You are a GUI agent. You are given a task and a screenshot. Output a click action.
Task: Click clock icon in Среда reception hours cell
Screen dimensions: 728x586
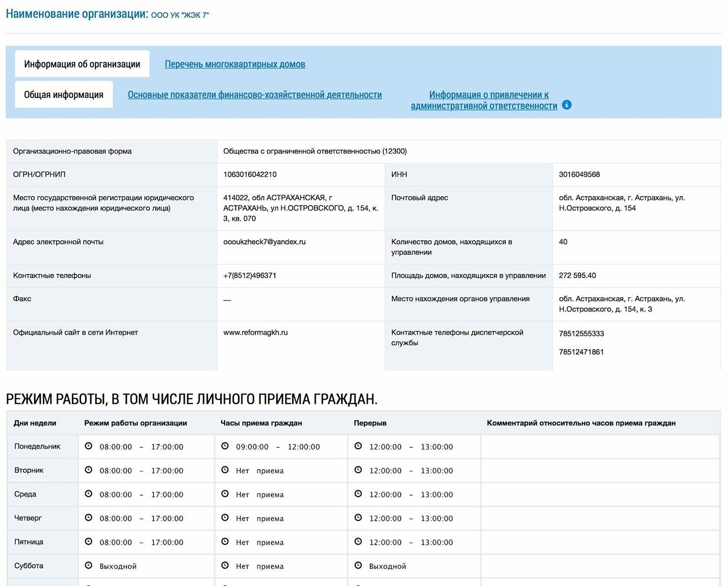225,494
